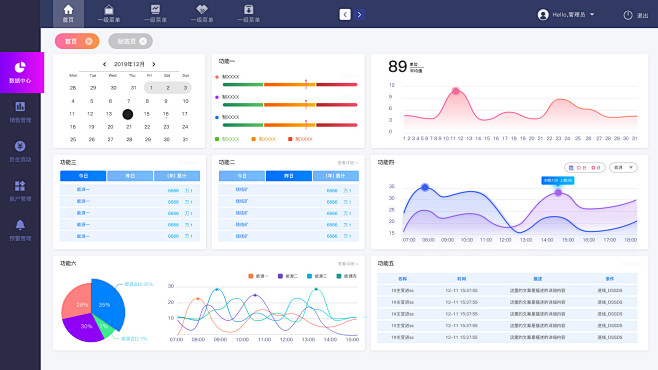Viewport: 658px width, 370px height.
Task: Close the orange 首页 tab pill
Action: pos(89,41)
